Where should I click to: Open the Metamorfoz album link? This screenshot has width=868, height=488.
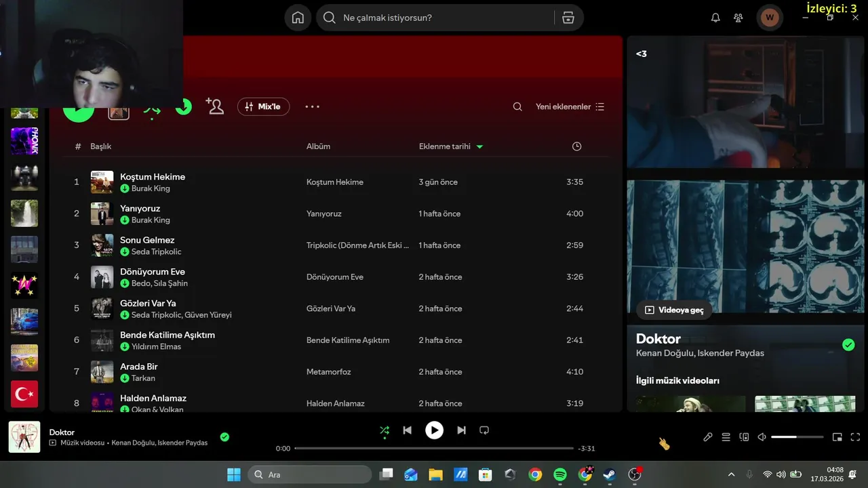[329, 371]
